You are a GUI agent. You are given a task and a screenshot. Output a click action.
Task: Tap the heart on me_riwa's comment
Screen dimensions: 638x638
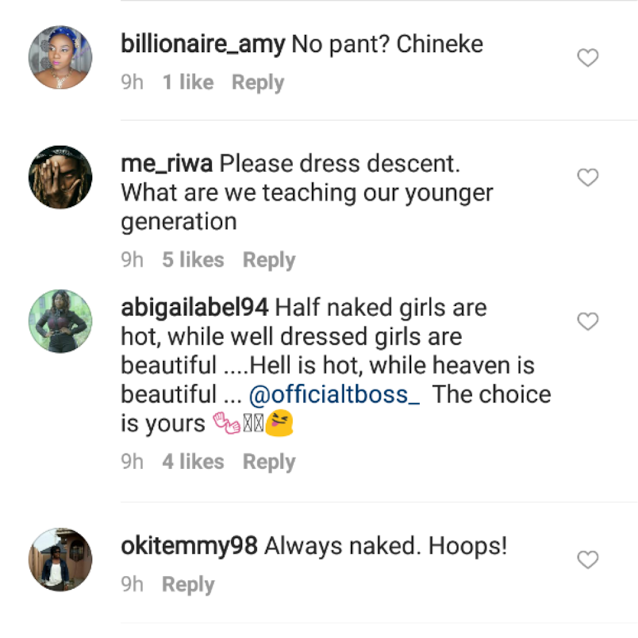pos(588,178)
